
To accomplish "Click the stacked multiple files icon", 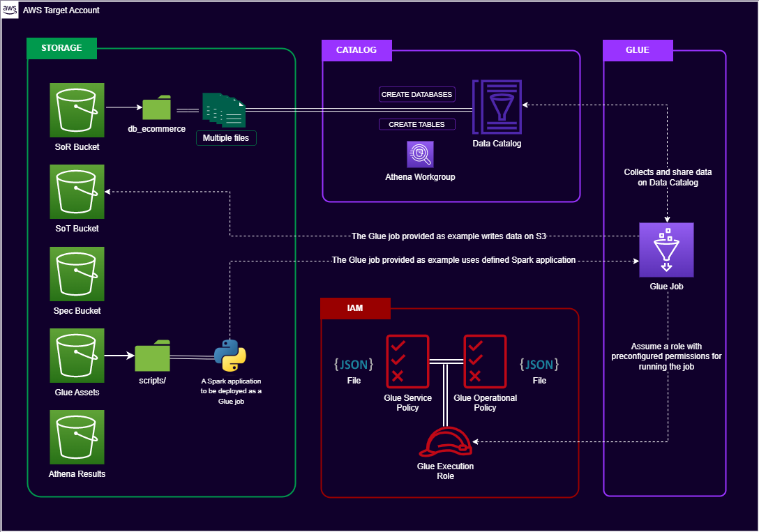I will [224, 110].
